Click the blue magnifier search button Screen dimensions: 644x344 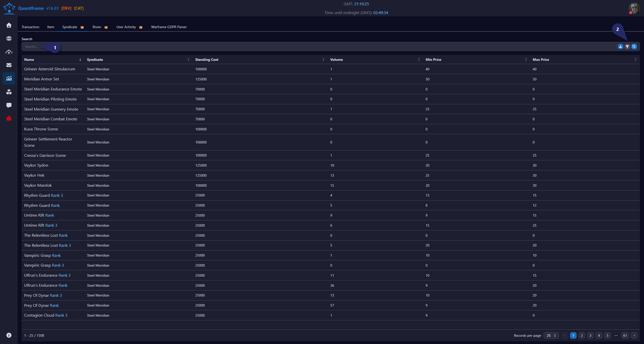coord(634,46)
